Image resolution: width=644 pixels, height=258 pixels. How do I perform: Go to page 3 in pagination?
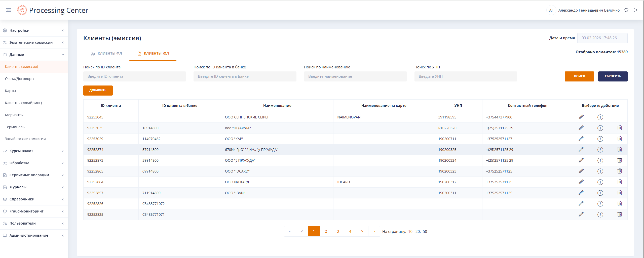pos(338,231)
